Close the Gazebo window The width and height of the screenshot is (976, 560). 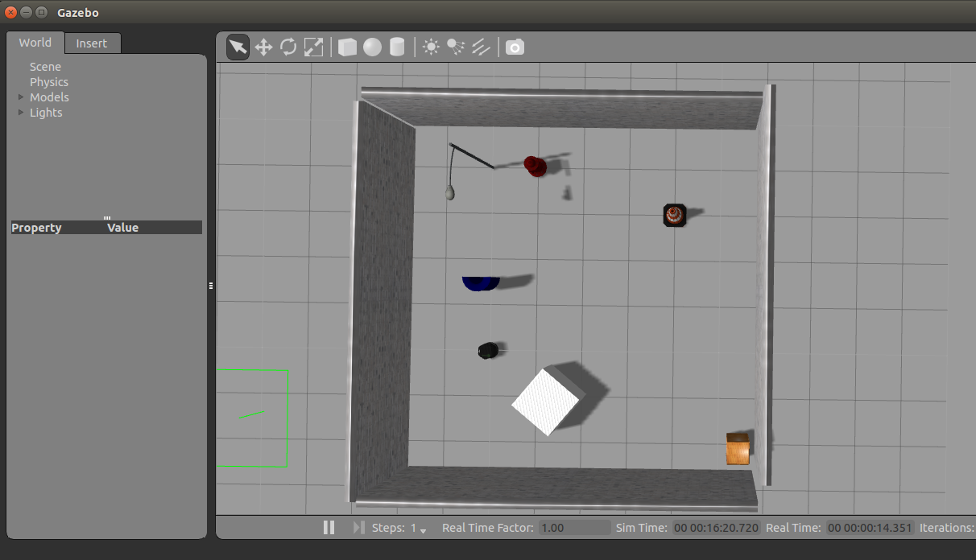coord(11,12)
